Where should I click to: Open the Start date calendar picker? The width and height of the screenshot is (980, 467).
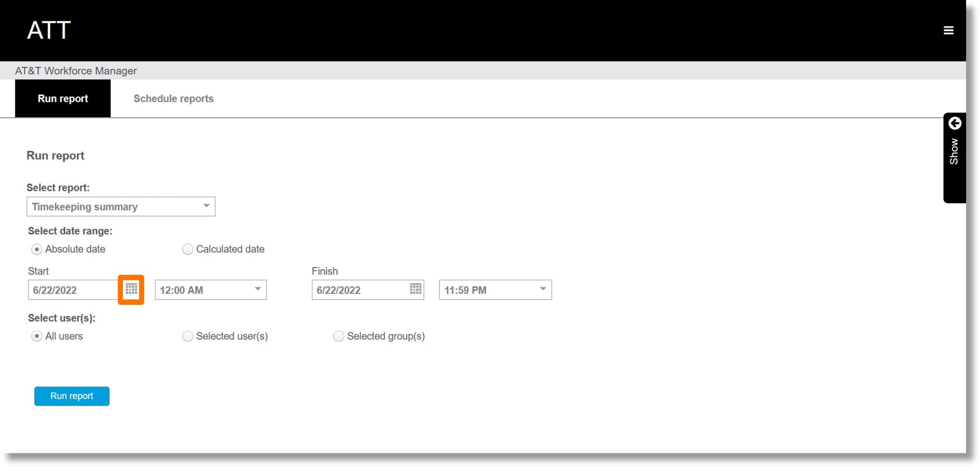(131, 289)
